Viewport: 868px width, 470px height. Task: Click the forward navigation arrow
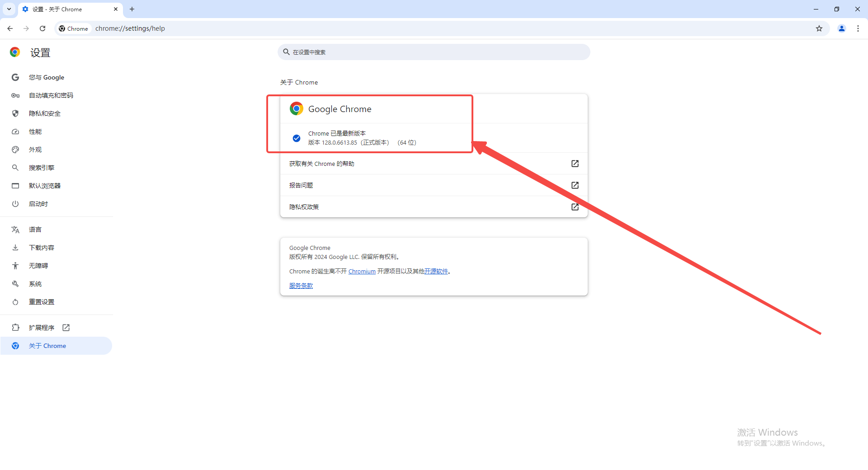click(x=26, y=28)
